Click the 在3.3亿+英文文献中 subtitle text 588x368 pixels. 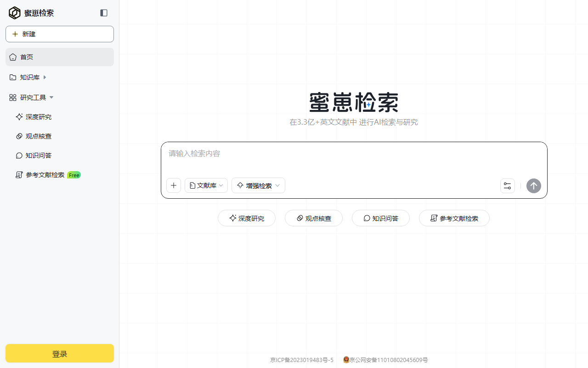(323, 122)
